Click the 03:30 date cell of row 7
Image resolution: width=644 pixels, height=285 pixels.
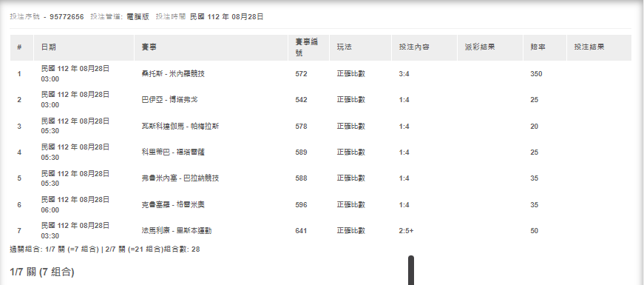(x=75, y=231)
